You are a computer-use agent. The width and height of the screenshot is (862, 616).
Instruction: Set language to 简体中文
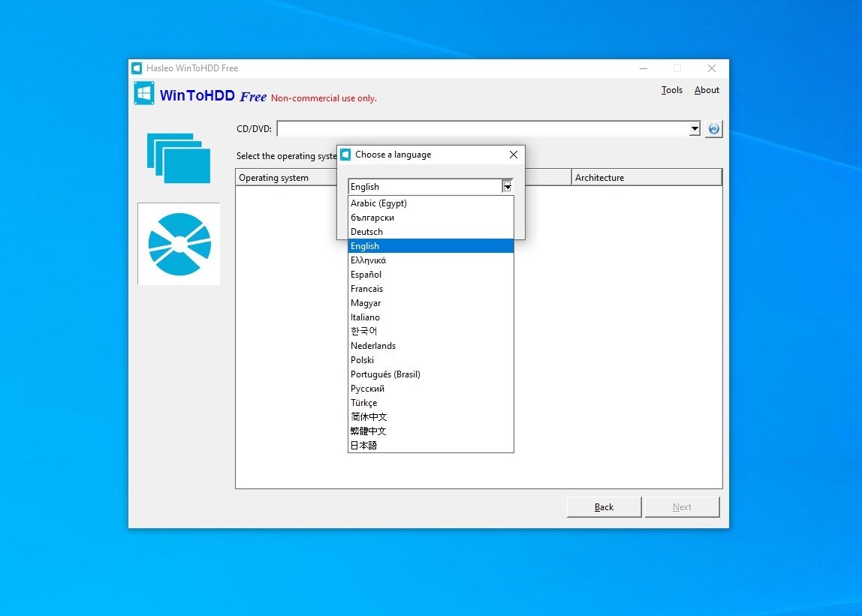[431, 417]
